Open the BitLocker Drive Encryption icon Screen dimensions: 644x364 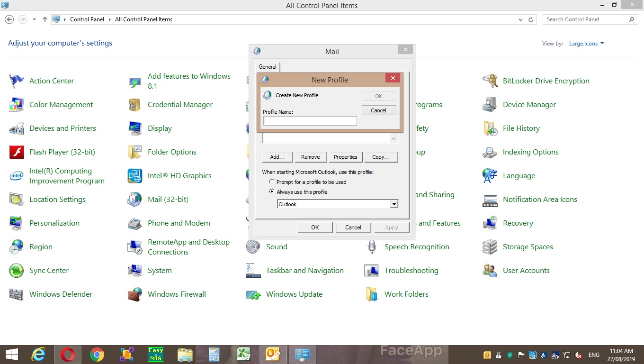coord(490,81)
